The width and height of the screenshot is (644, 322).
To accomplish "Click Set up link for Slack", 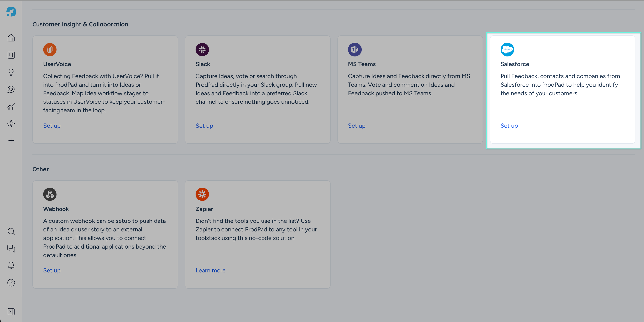I will pos(204,126).
